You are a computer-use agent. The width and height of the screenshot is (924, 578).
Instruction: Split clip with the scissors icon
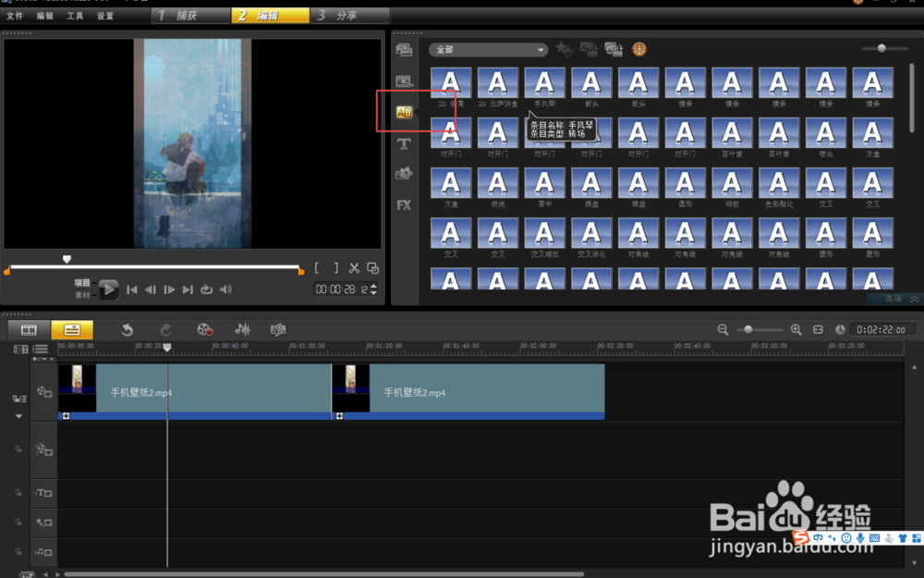coord(354,268)
